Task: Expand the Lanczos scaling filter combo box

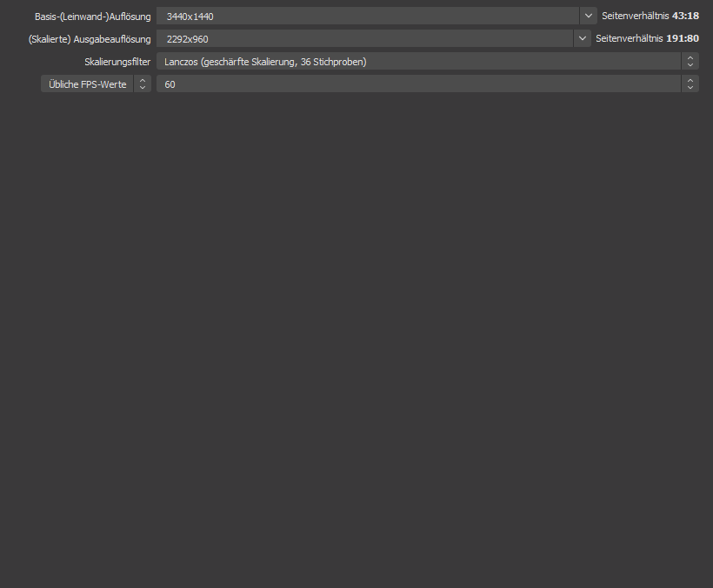Action: tap(417, 61)
